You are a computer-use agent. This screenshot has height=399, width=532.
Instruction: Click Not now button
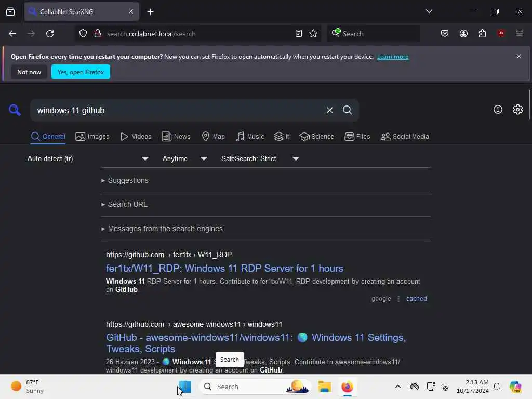(x=29, y=72)
